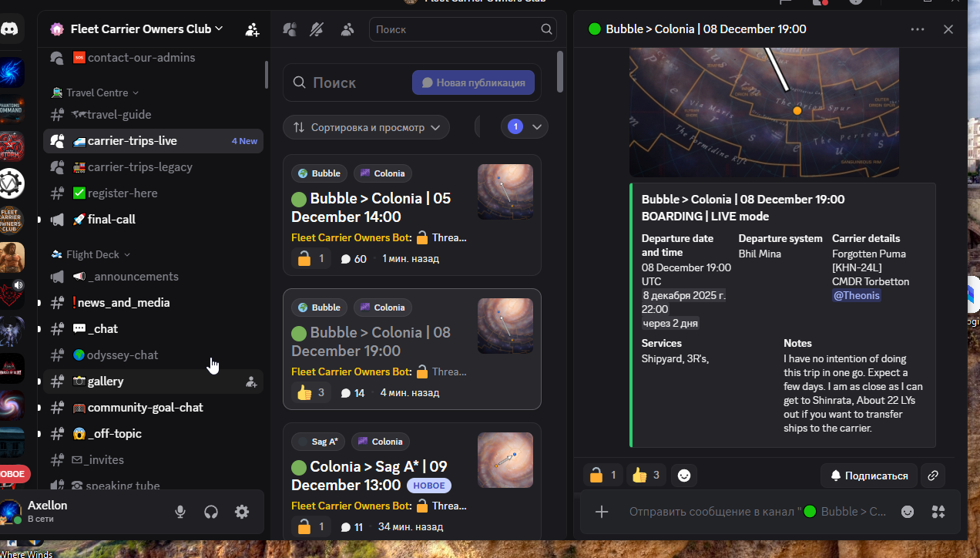Viewport: 980px width, 558px height.
Task: Open three-dots menu of thread panel
Action: click(917, 29)
